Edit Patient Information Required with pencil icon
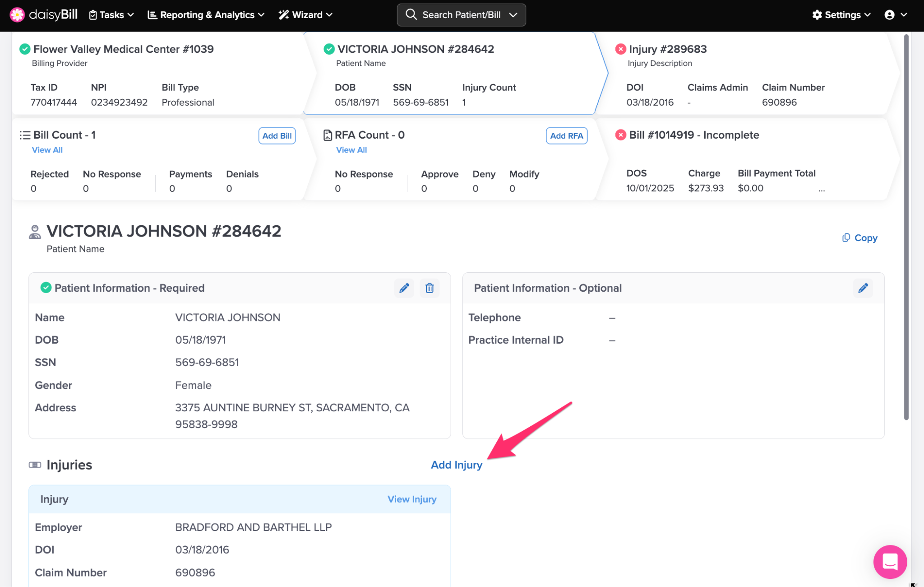Image resolution: width=924 pixels, height=587 pixels. pos(404,288)
